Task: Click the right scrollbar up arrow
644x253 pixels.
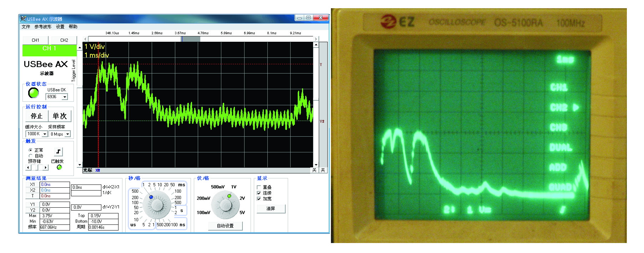Action: [x=316, y=45]
